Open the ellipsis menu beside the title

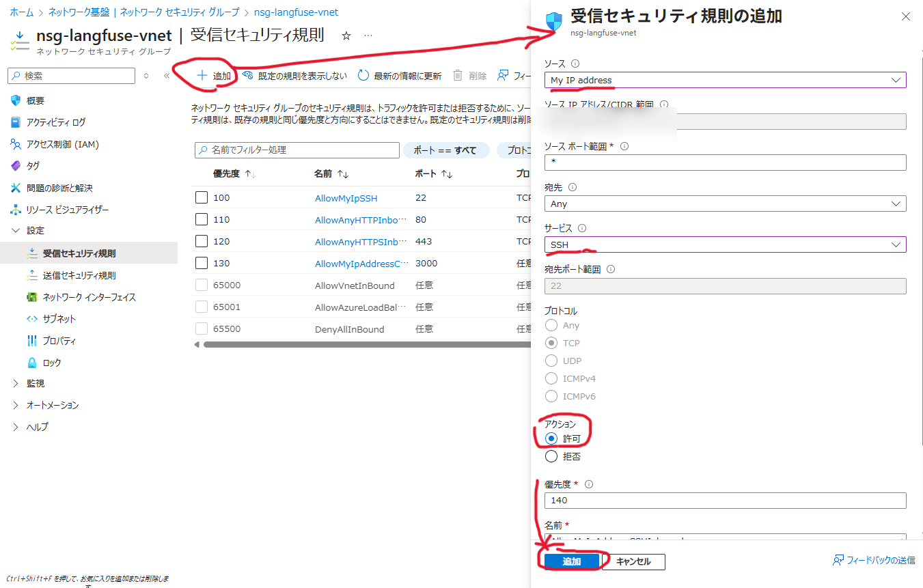[x=368, y=36]
